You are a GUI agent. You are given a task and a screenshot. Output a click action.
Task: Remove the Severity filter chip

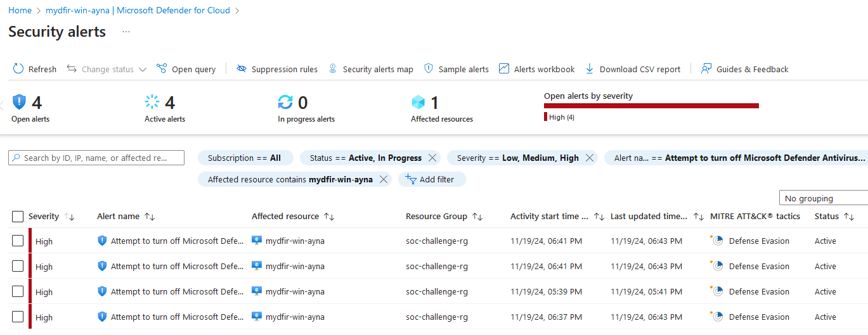tap(590, 158)
